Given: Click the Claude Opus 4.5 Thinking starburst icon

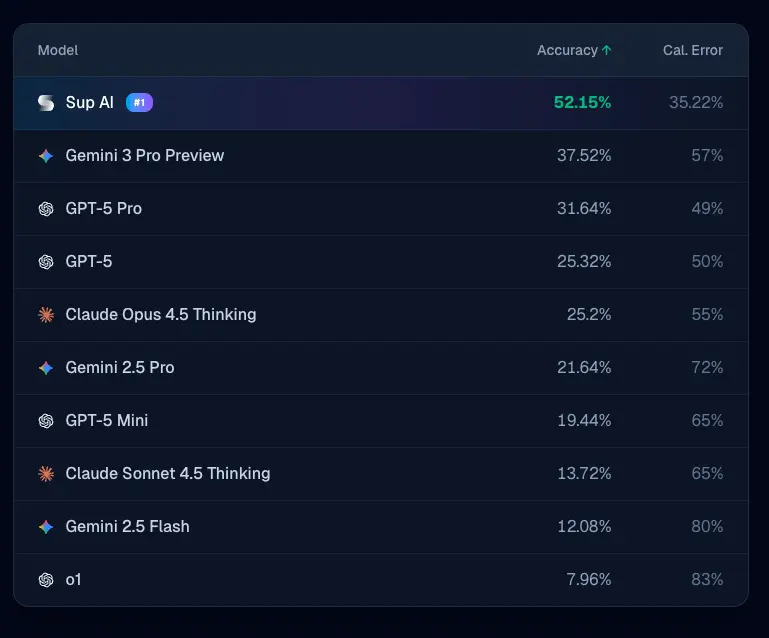Looking at the screenshot, I should tap(46, 315).
